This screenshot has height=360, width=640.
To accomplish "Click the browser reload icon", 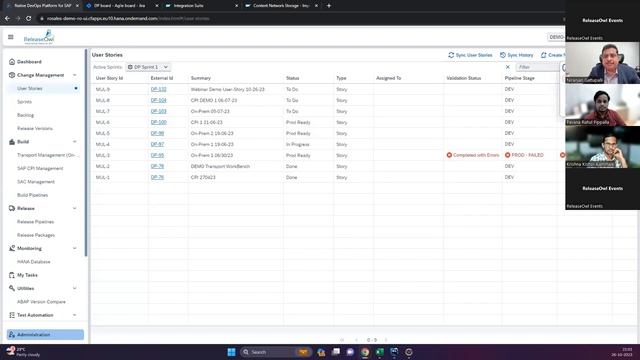I will click(x=29, y=18).
